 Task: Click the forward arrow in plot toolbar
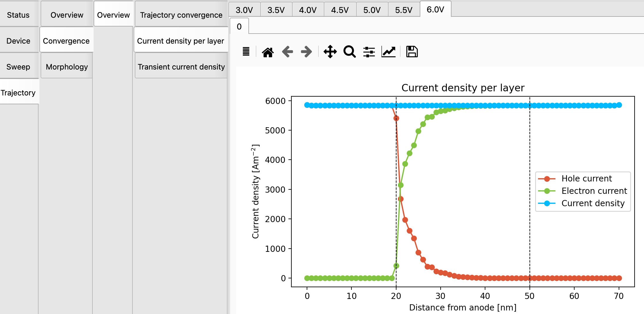[306, 52]
